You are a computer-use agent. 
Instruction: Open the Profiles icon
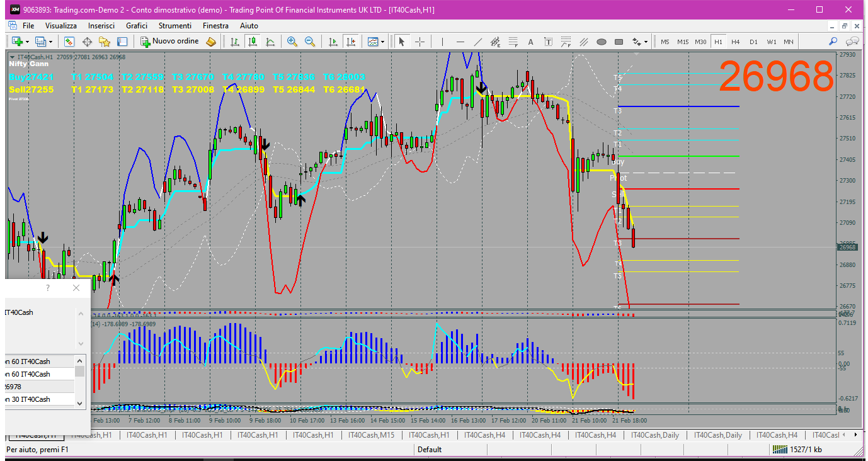click(x=40, y=42)
